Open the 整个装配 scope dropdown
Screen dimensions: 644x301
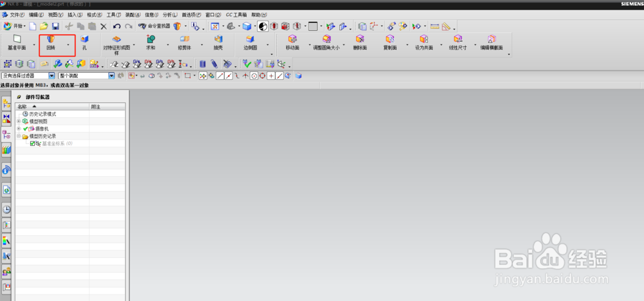pyautogui.click(x=86, y=76)
